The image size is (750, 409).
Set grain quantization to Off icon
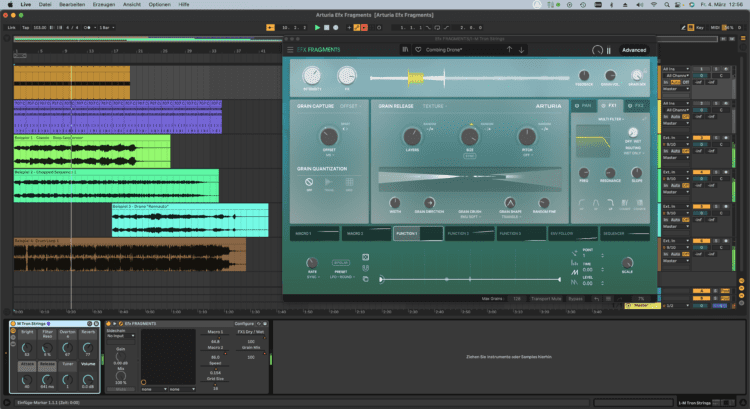(309, 182)
